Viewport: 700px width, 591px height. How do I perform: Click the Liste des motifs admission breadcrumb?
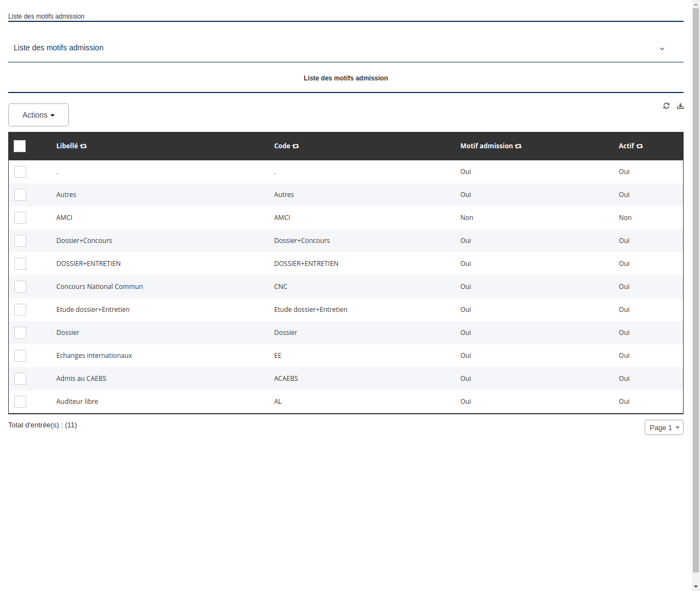(x=46, y=16)
